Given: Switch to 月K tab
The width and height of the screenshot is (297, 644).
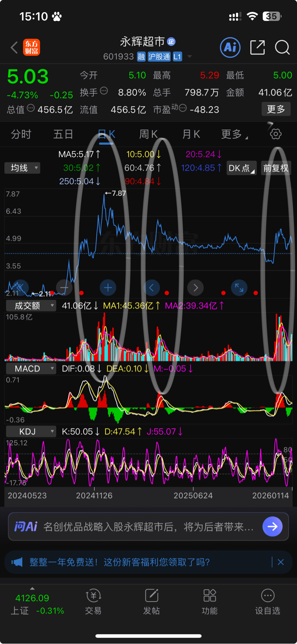Looking at the screenshot, I should click(x=191, y=134).
